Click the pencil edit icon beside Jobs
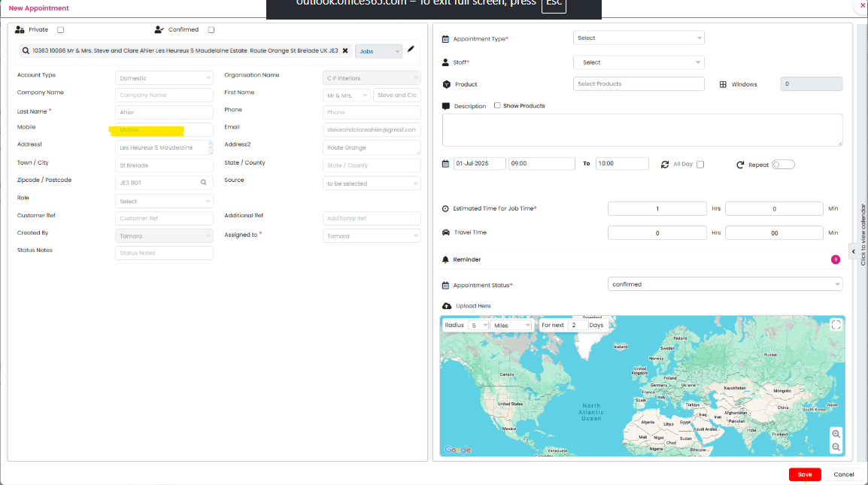 point(411,50)
